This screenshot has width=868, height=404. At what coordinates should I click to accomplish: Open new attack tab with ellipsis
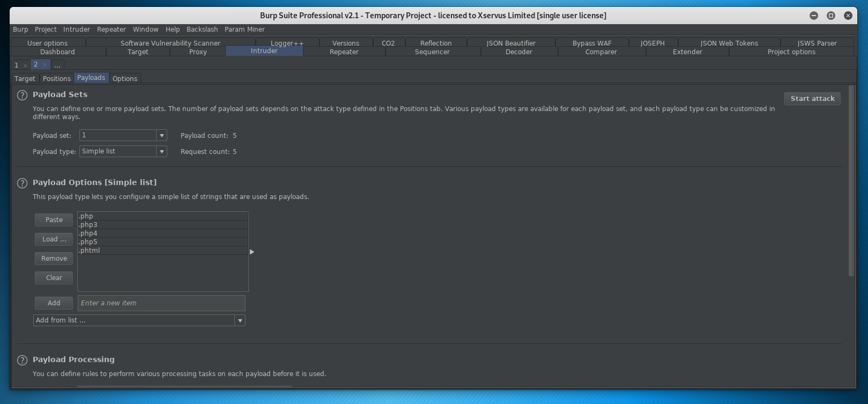pyautogui.click(x=57, y=65)
